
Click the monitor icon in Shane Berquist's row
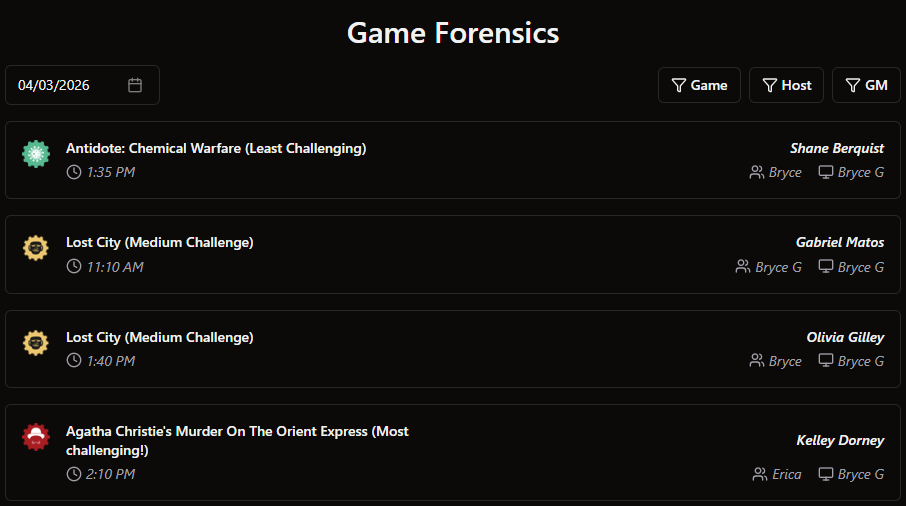click(x=826, y=172)
